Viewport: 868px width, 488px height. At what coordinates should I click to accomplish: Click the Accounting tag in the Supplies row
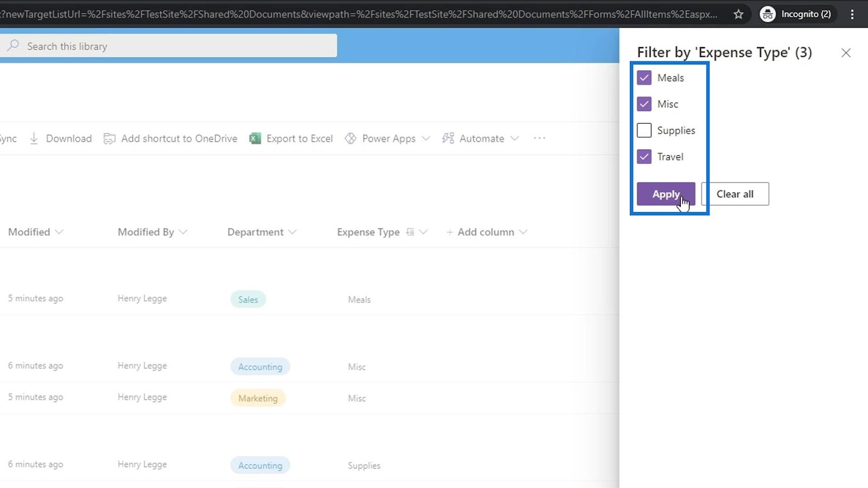[x=260, y=465]
